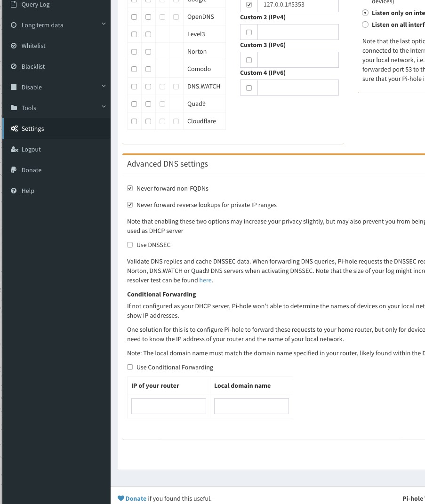Expand the Tools submenu chevron
425x504 pixels.
[x=104, y=106]
